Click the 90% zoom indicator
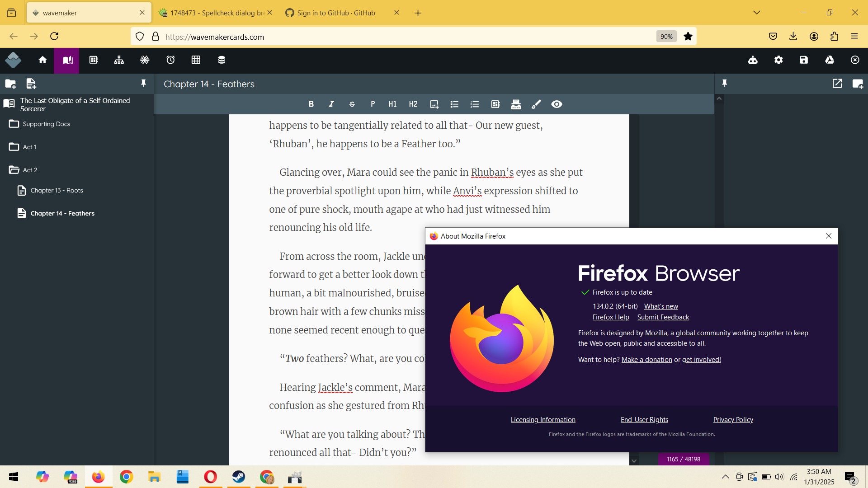This screenshot has width=868, height=488. coord(666,37)
